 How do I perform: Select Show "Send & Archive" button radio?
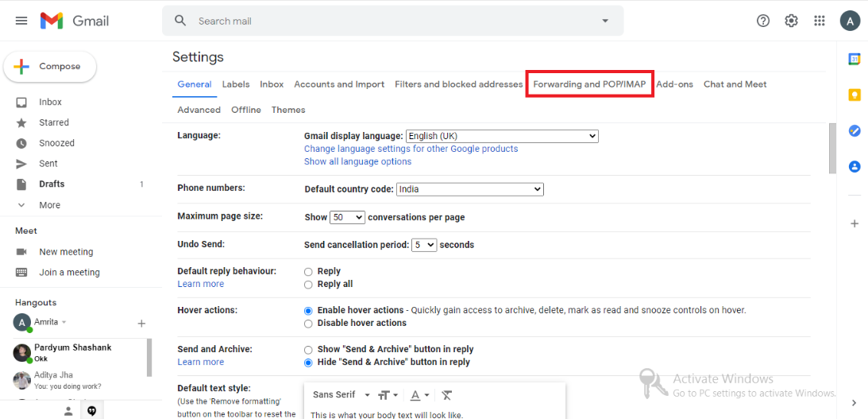click(308, 350)
